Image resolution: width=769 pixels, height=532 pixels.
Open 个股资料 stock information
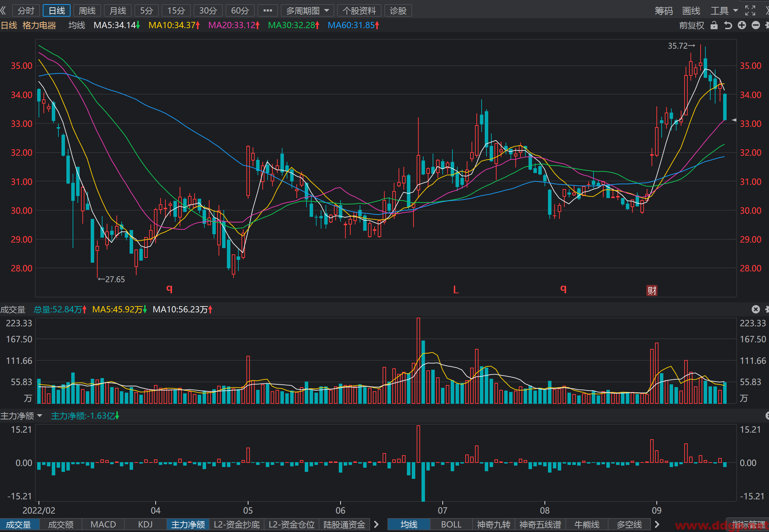359,10
